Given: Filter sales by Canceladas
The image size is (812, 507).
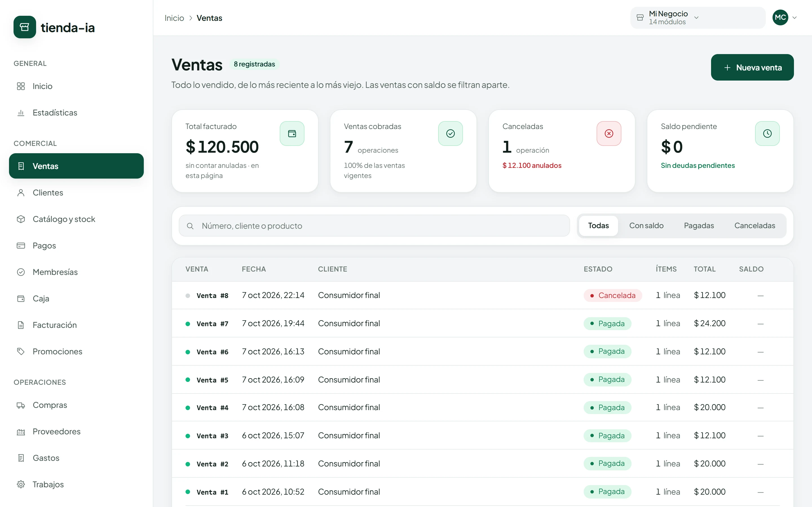Looking at the screenshot, I should 754,226.
